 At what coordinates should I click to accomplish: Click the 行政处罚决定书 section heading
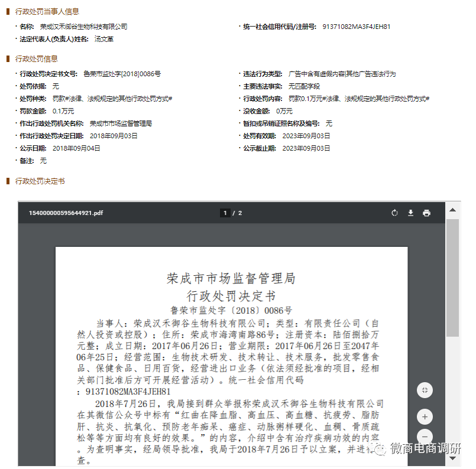pos(40,181)
